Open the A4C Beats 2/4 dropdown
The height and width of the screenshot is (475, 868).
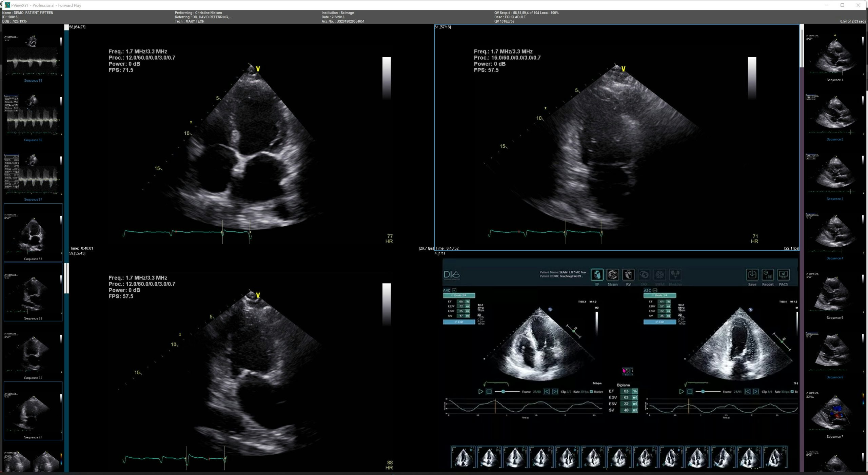tap(459, 295)
